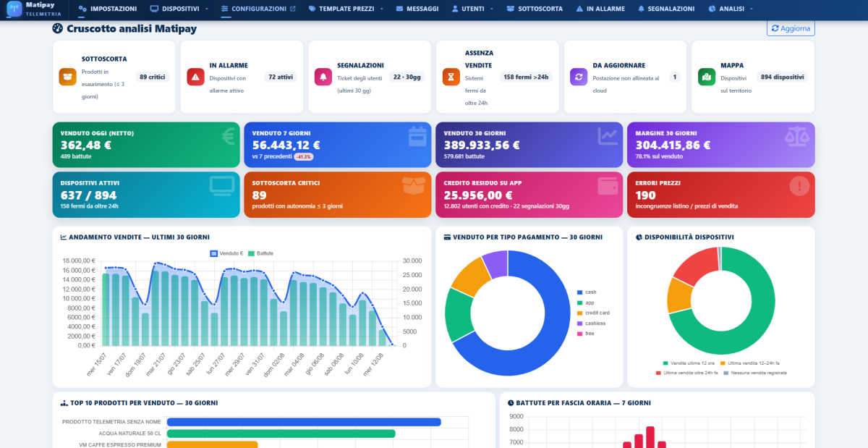Click the 304.415,86 € margin value
Screen dimensions: 868x448
pos(673,145)
